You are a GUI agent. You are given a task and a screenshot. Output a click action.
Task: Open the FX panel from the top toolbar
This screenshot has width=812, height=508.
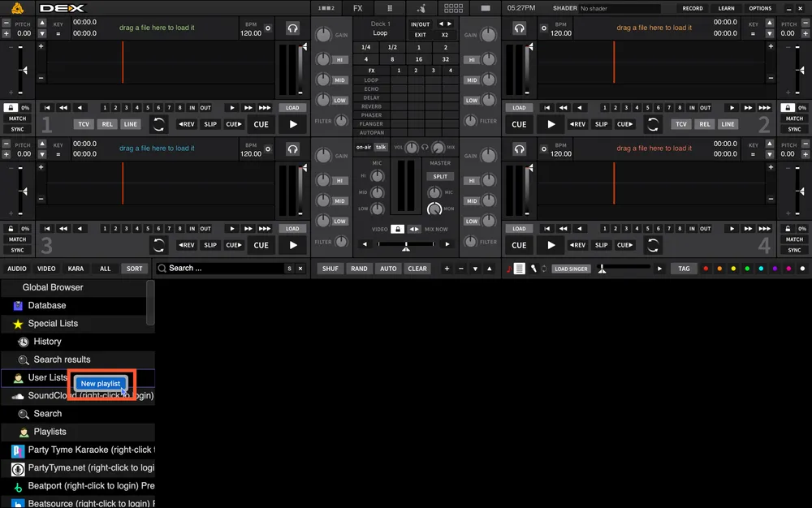point(356,7)
